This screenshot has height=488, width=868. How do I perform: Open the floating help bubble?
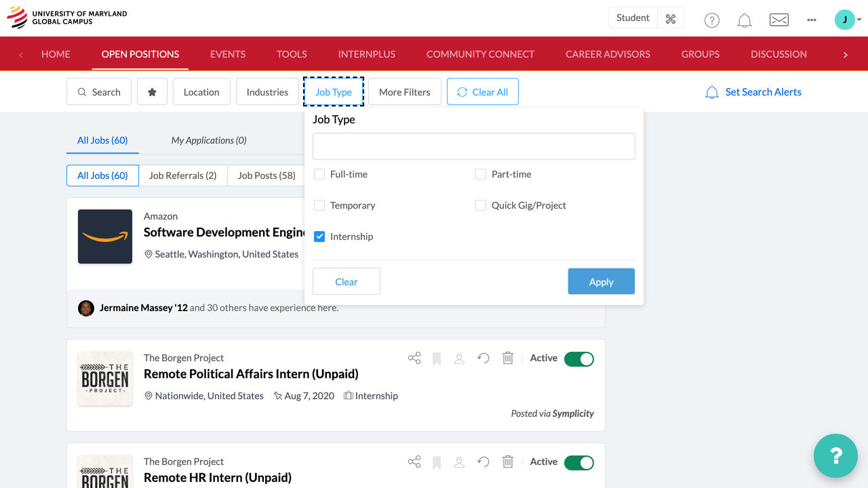coord(835,455)
